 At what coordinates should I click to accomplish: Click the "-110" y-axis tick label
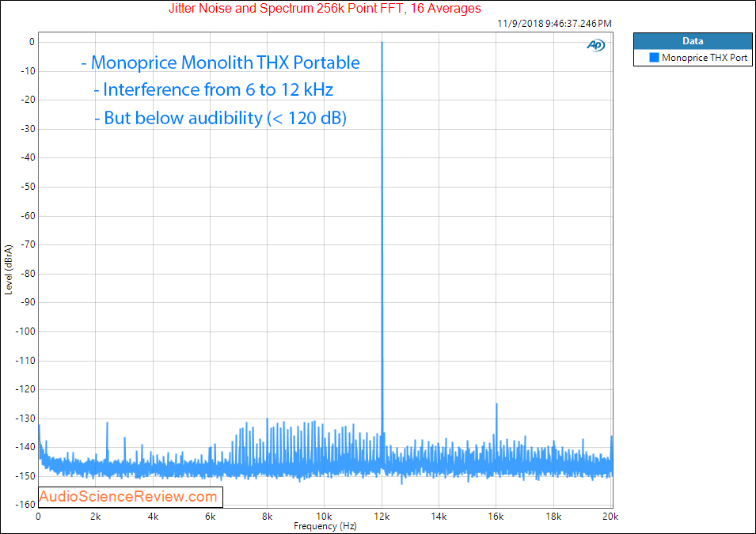[x=25, y=360]
